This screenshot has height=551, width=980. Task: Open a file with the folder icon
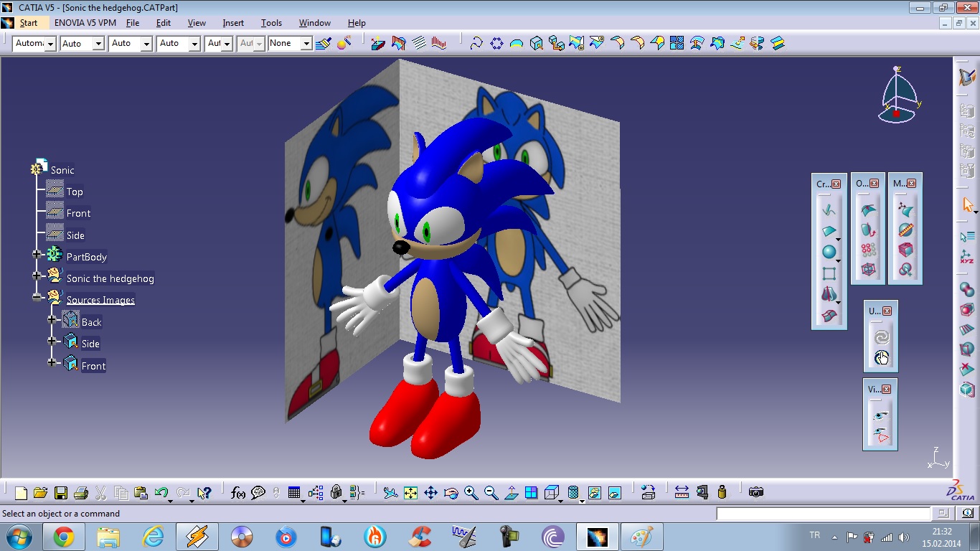[x=40, y=493]
